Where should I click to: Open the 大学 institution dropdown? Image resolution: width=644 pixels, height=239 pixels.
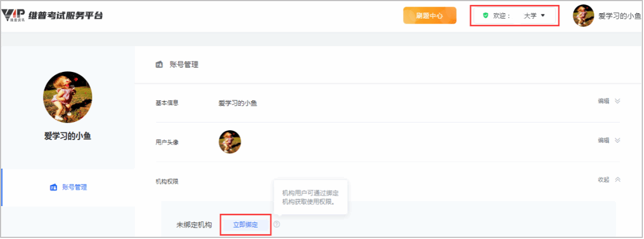[x=535, y=16]
